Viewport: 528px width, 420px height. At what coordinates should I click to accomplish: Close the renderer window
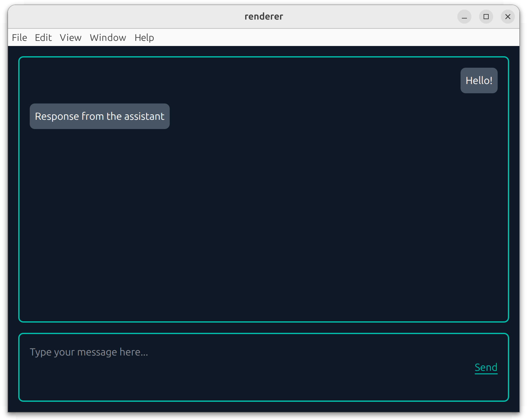tap(508, 17)
